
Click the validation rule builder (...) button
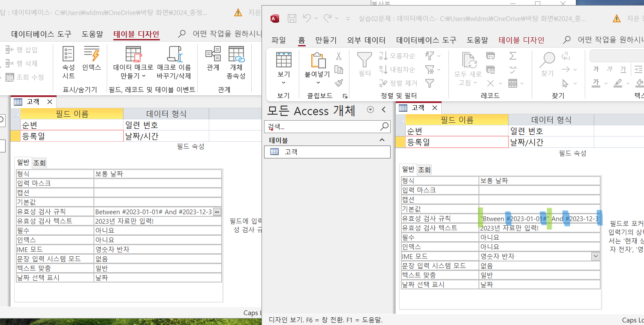(x=217, y=212)
